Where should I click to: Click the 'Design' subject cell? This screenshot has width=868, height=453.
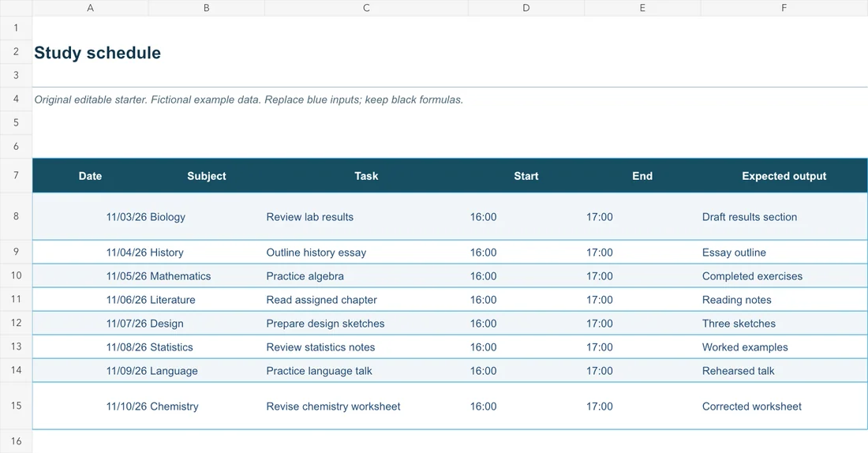tap(207, 324)
